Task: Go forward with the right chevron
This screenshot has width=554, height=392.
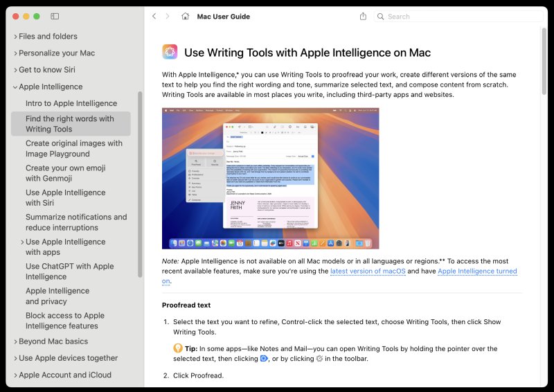Action: pos(168,16)
